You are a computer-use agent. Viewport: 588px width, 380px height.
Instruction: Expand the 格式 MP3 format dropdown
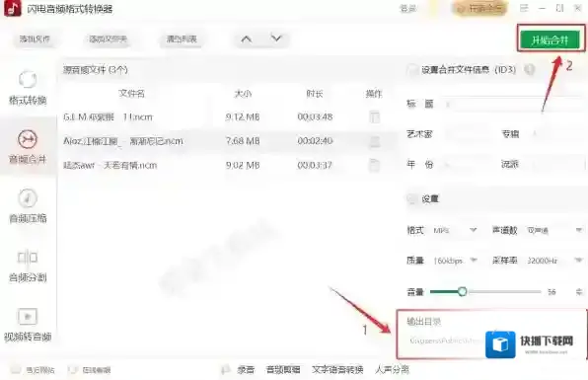pyautogui.click(x=455, y=230)
